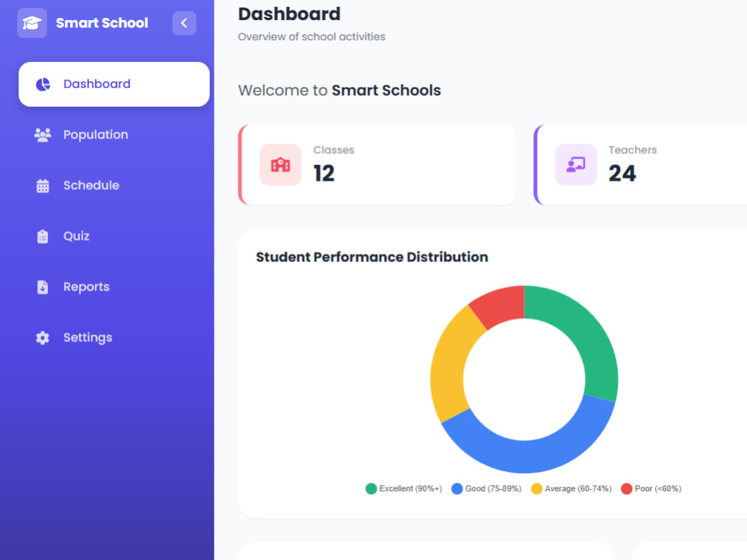Image resolution: width=747 pixels, height=560 pixels.
Task: Click the Welcome to Smart Schools text
Action: click(339, 90)
